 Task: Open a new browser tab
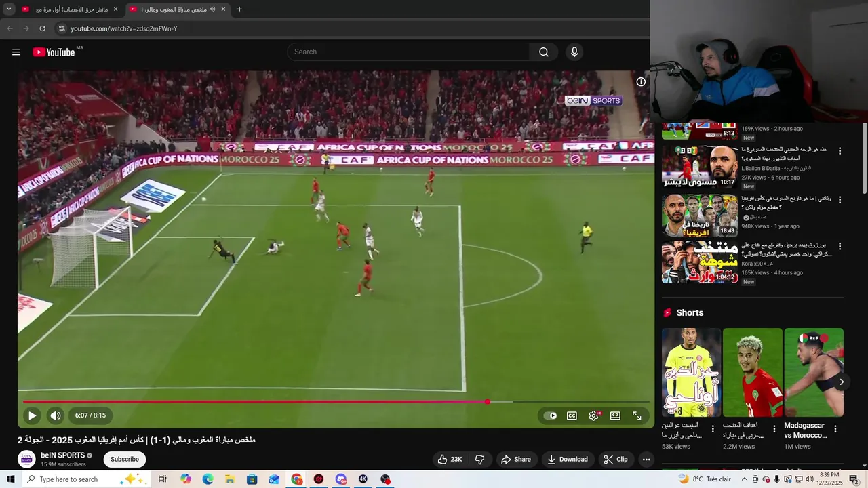[239, 9]
